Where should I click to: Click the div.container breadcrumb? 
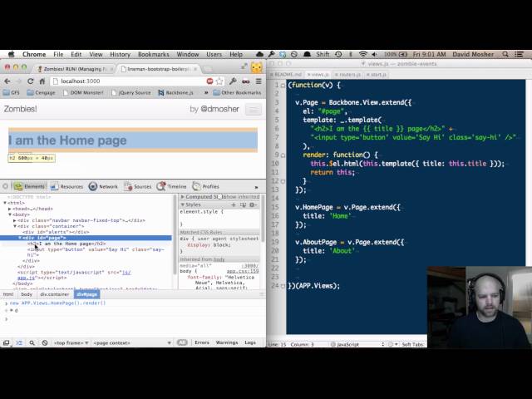pos(54,294)
